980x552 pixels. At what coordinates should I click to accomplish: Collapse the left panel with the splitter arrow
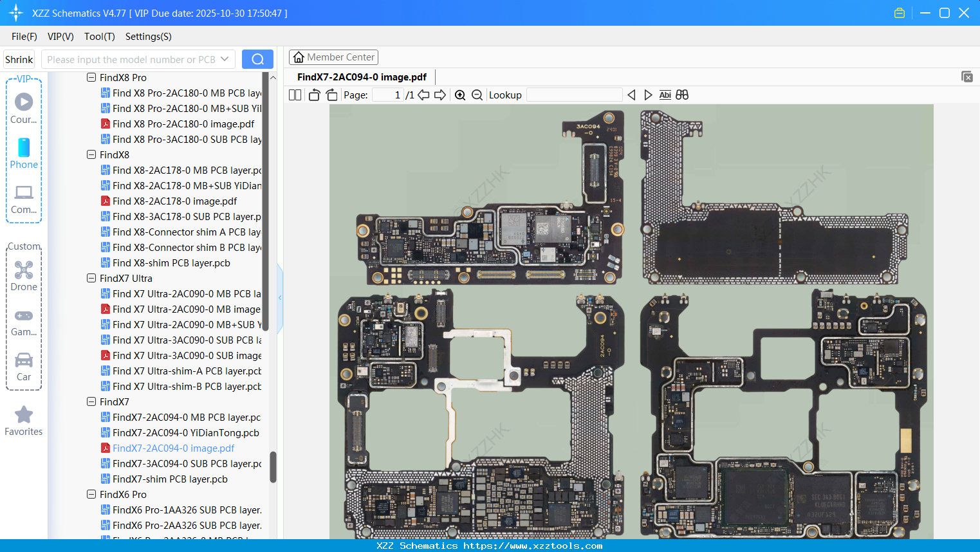tap(280, 297)
